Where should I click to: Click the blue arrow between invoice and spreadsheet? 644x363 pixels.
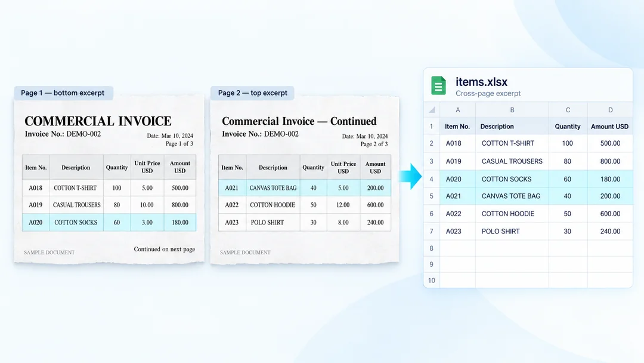[411, 176]
